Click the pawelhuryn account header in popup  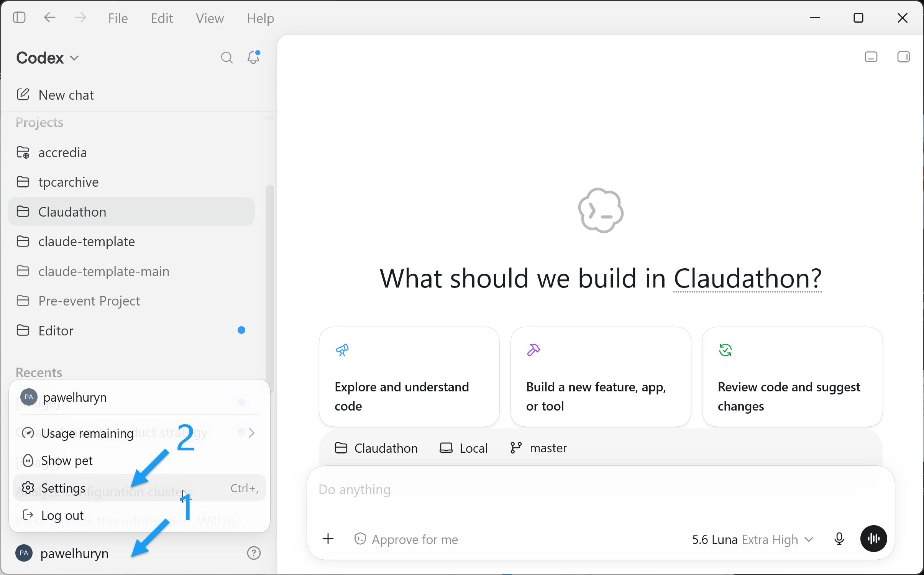[140, 398]
